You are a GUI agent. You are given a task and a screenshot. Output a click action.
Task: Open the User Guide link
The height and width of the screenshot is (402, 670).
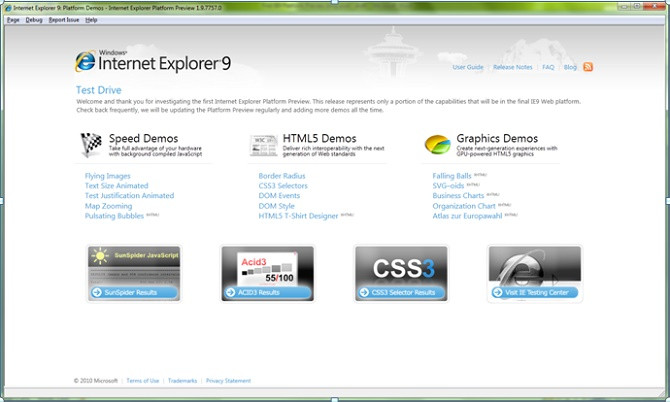pos(468,67)
